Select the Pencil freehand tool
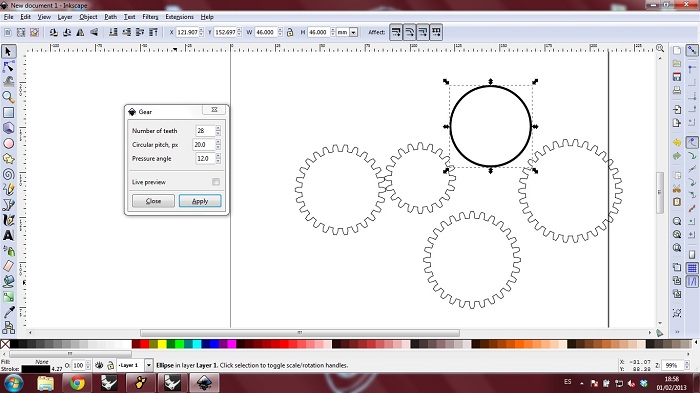This screenshot has width=700, height=393. (x=8, y=189)
